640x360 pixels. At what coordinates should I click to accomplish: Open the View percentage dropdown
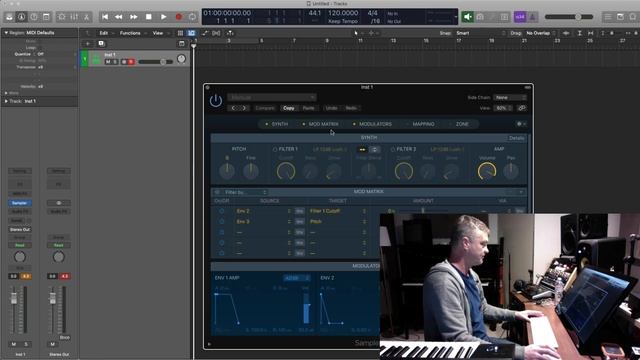tap(503, 108)
